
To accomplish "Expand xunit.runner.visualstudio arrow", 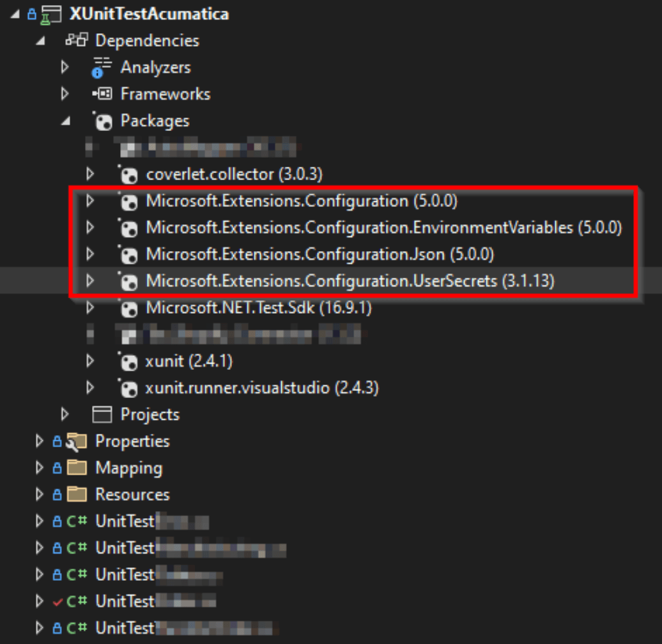I will [x=90, y=387].
